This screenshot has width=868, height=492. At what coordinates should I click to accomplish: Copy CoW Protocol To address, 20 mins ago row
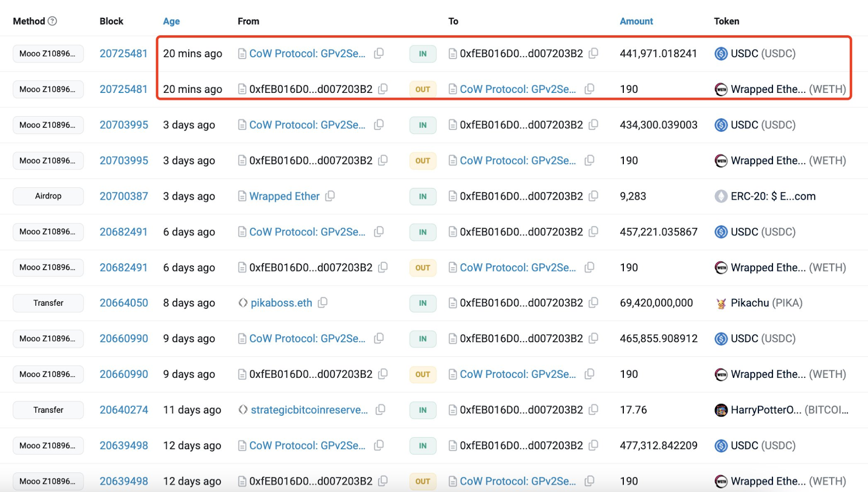[x=590, y=89]
